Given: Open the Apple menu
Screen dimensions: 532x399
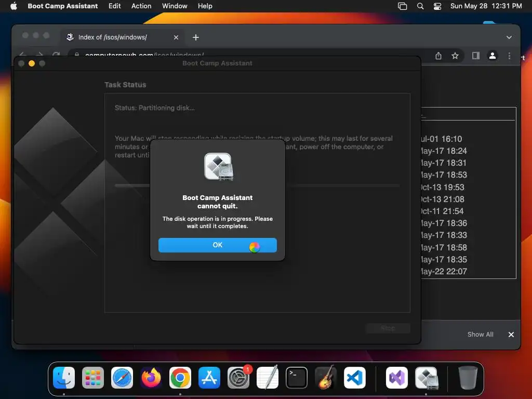Looking at the screenshot, I should 14,6.
